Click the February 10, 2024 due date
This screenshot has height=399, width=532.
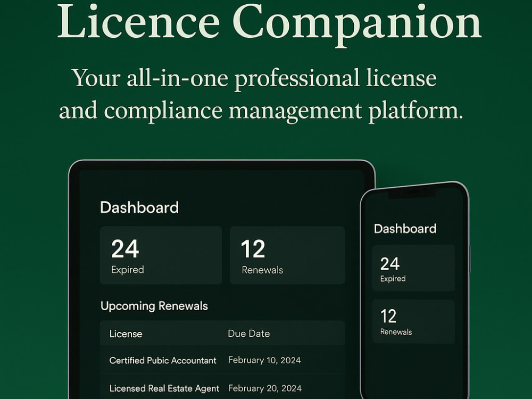click(264, 360)
